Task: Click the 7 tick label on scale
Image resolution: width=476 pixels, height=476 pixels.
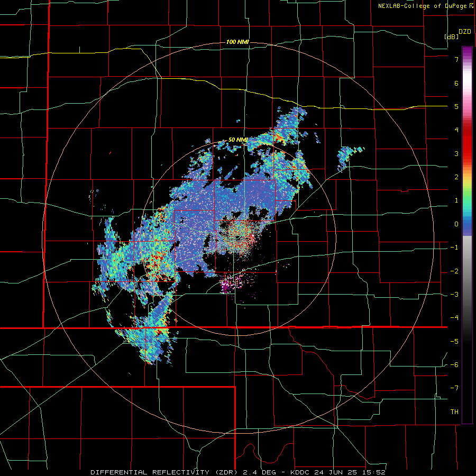Action: (x=456, y=59)
